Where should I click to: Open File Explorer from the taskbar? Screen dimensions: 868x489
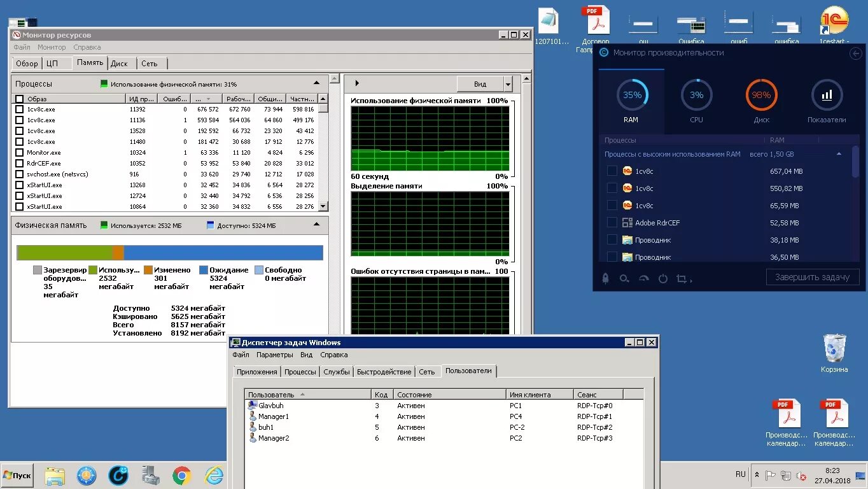pos(55,476)
